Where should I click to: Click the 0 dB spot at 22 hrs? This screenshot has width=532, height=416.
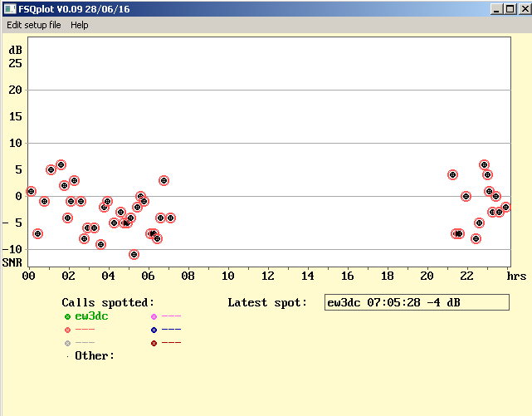coord(466,196)
